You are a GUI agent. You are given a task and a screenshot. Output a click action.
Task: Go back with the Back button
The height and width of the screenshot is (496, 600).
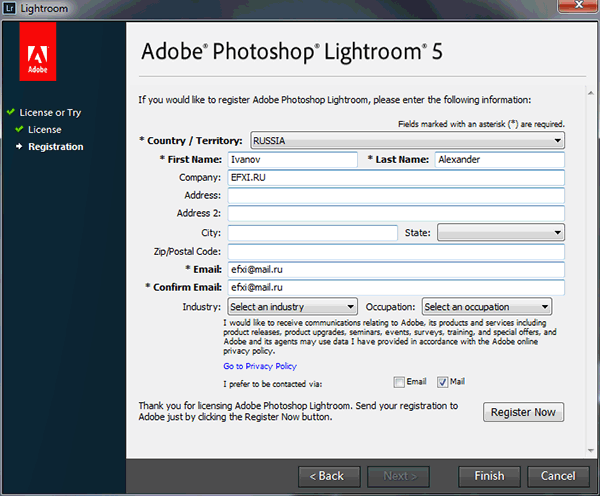click(x=329, y=476)
